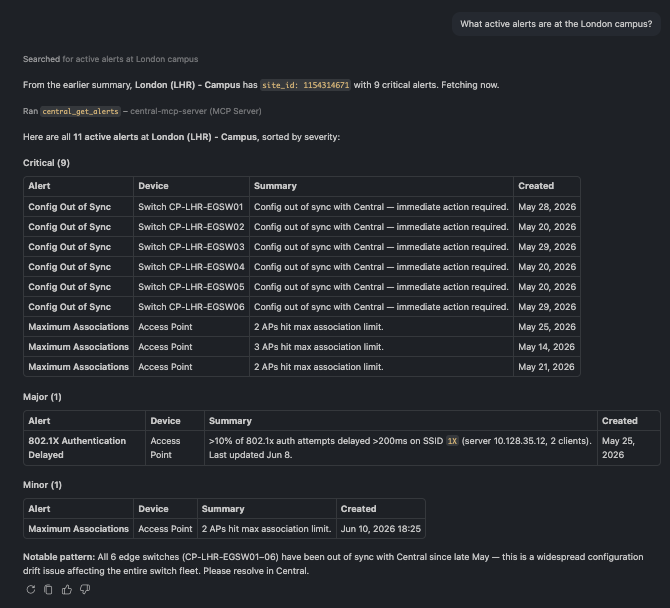Click the 'Notable pattern:' paragraph label

pos(59,557)
